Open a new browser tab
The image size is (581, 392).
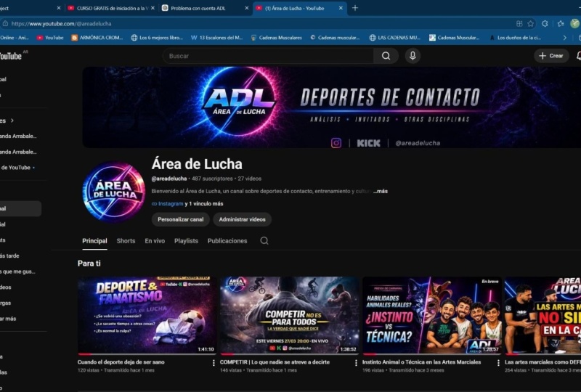(355, 8)
